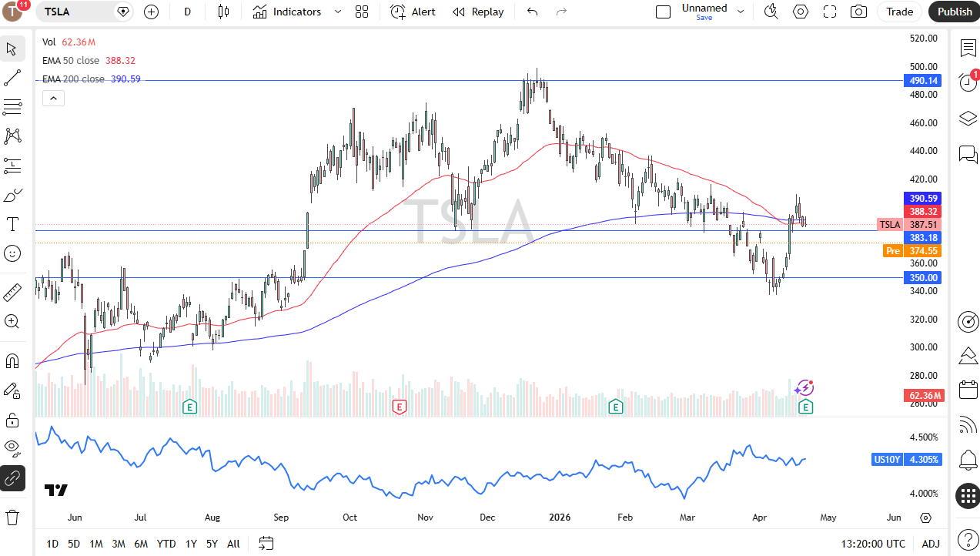
Task: Toggle stay in drawing mode
Action: (x=12, y=390)
